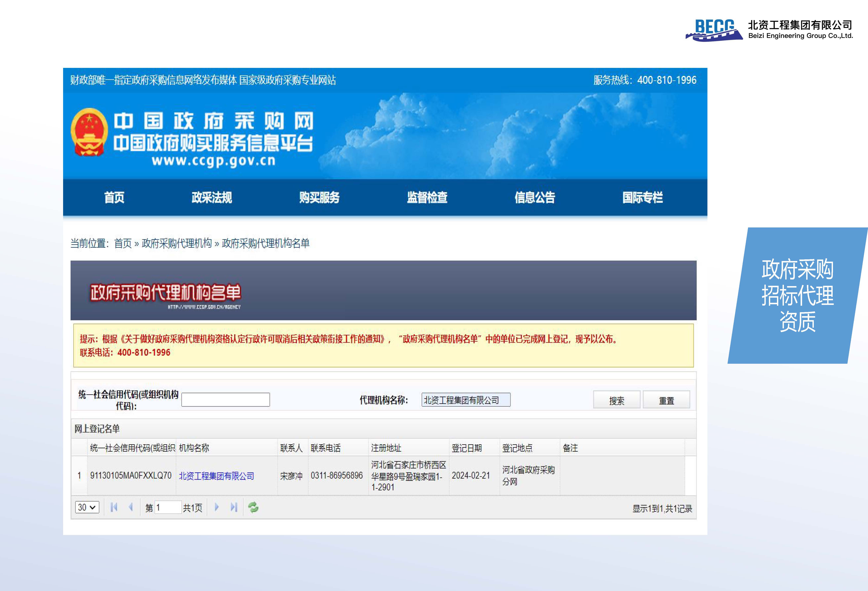Open 首页 navigation menu item
The width and height of the screenshot is (868, 591).
tap(114, 198)
